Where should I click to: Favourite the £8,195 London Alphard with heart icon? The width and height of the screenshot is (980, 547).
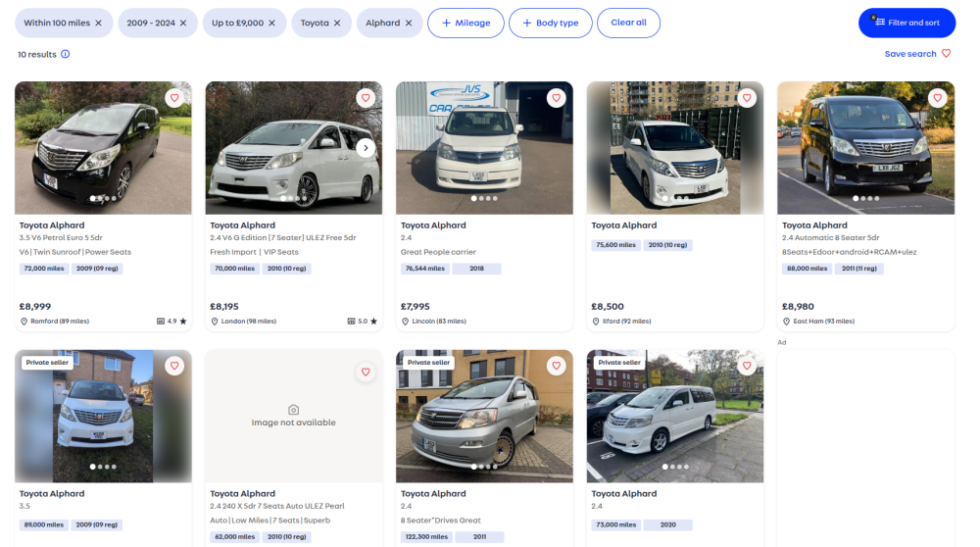[x=366, y=98]
